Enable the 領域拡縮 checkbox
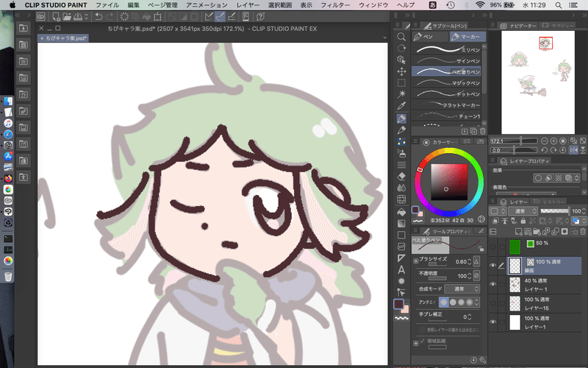This screenshot has height=368, width=588. coord(423,341)
